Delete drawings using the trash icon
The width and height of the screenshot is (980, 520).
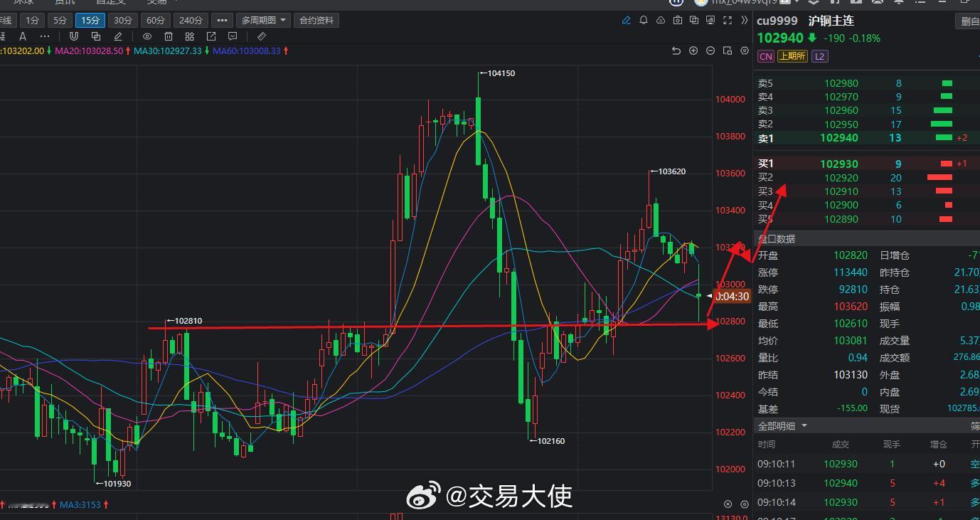coord(168,36)
